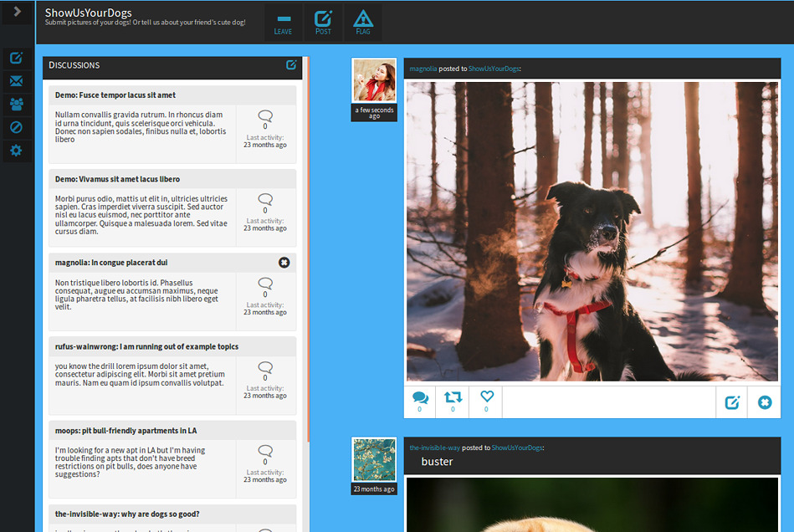Open Demo: Fusce tempor lacus sit amet discussion

point(115,95)
